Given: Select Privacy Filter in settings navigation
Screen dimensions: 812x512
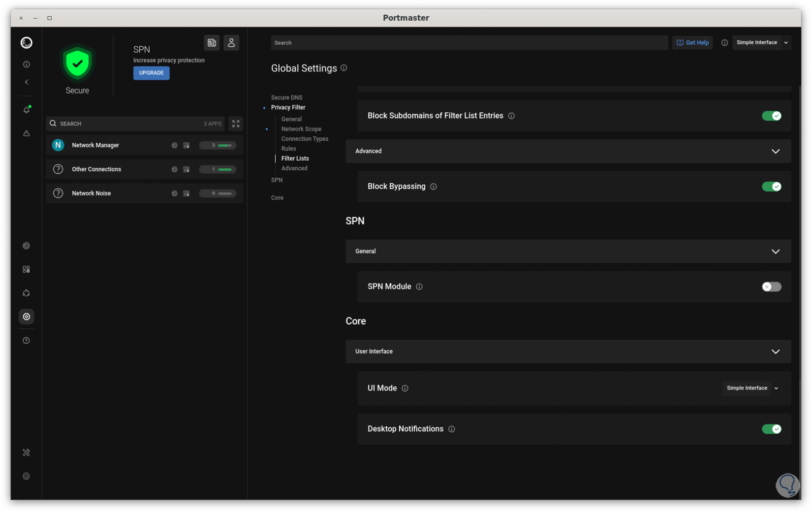Looking at the screenshot, I should tap(288, 107).
